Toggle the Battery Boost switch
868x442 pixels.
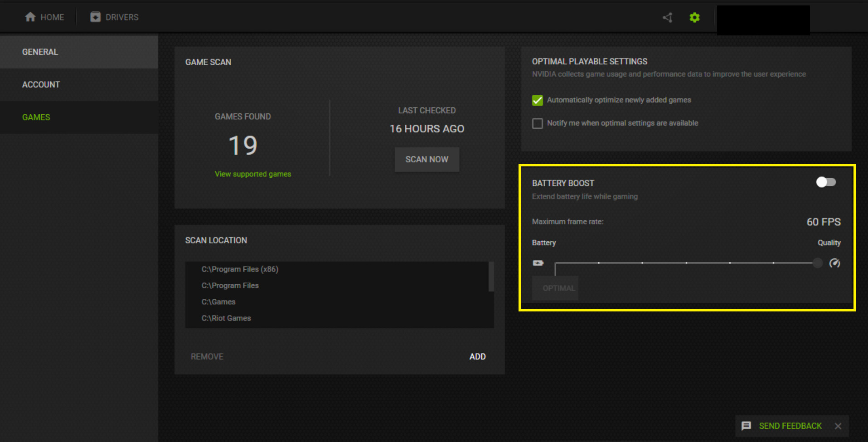coord(826,182)
